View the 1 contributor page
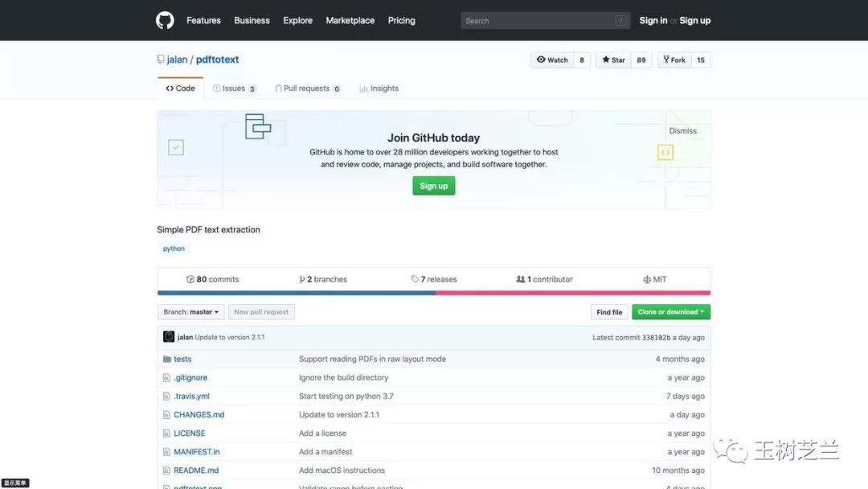 click(x=544, y=279)
